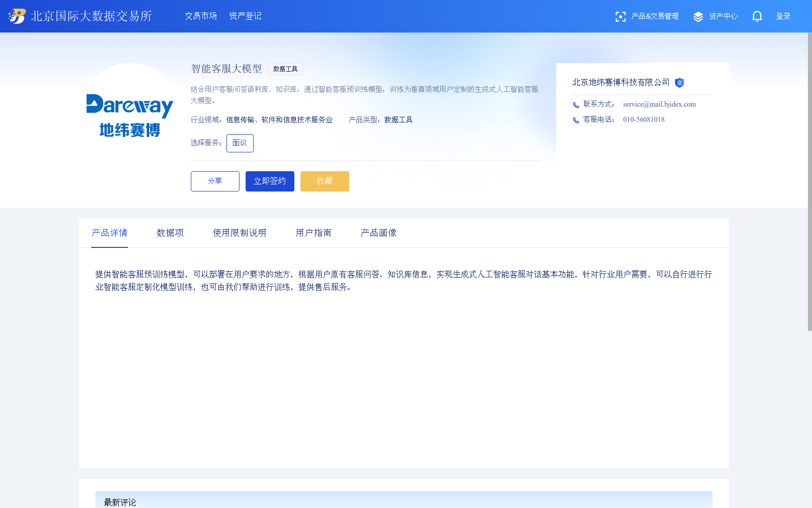Click the phone icon beside 客服电话
The image size is (812, 508).
(x=576, y=120)
